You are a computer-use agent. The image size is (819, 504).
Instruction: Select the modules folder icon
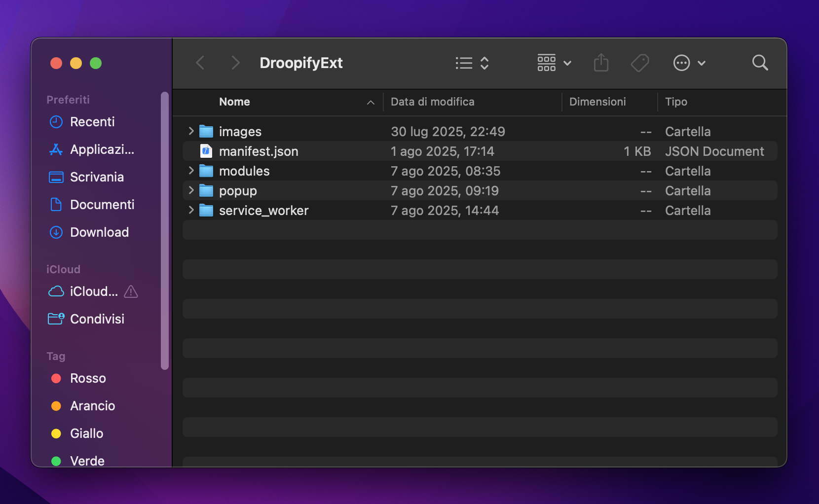[206, 171]
